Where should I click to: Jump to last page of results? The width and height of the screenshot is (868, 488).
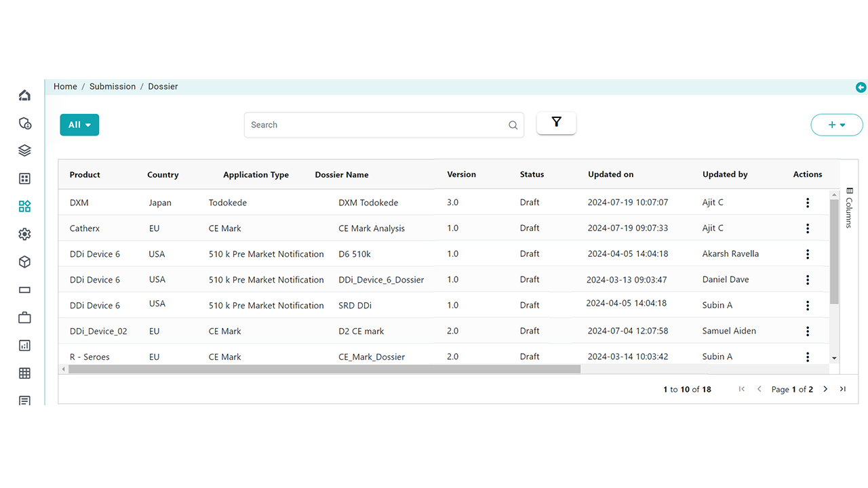[x=842, y=389]
